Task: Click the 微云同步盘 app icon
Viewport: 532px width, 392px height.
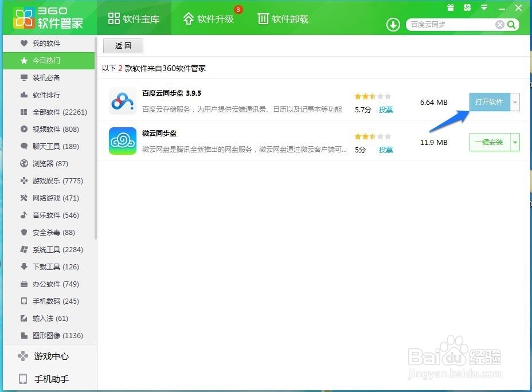Action: pyautogui.click(x=123, y=141)
